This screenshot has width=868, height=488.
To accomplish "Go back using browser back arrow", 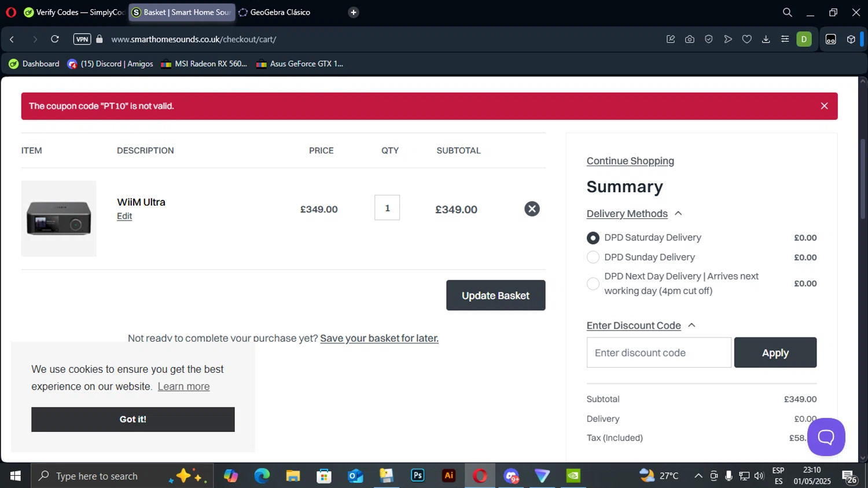I will pos(12,39).
